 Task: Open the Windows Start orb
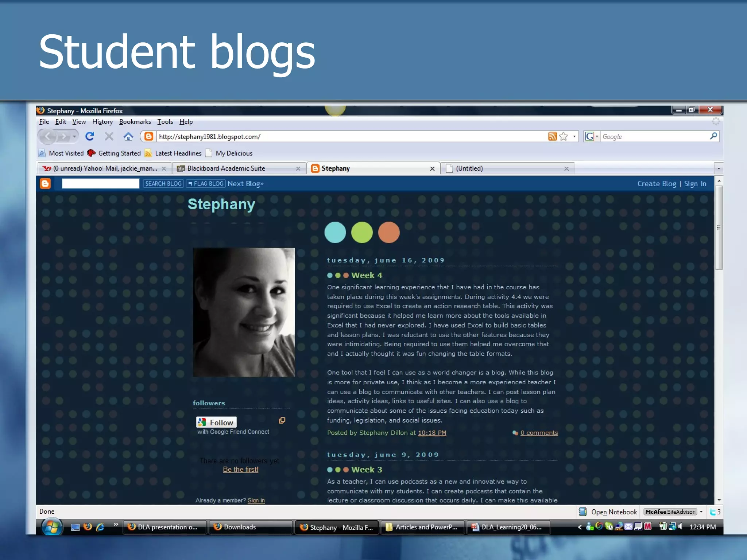51,527
